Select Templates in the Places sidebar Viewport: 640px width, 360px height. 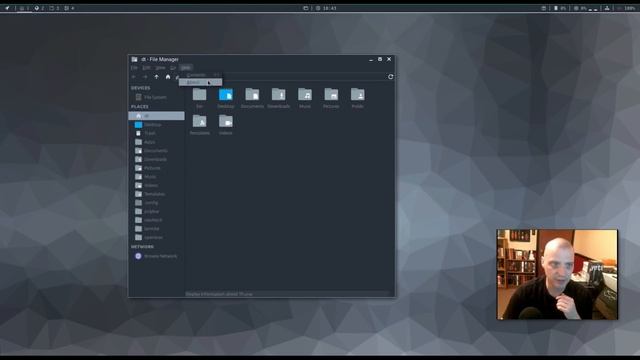point(150,194)
